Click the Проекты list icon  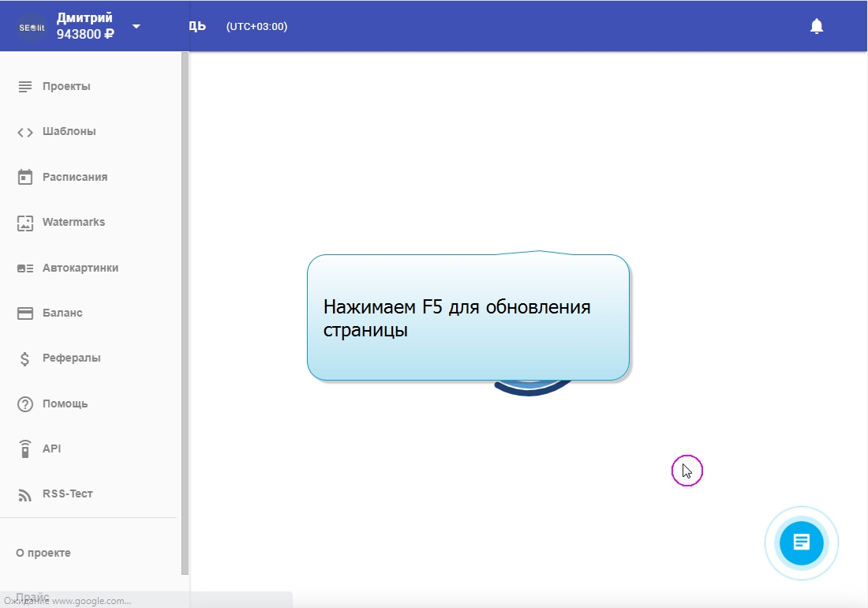coord(25,86)
